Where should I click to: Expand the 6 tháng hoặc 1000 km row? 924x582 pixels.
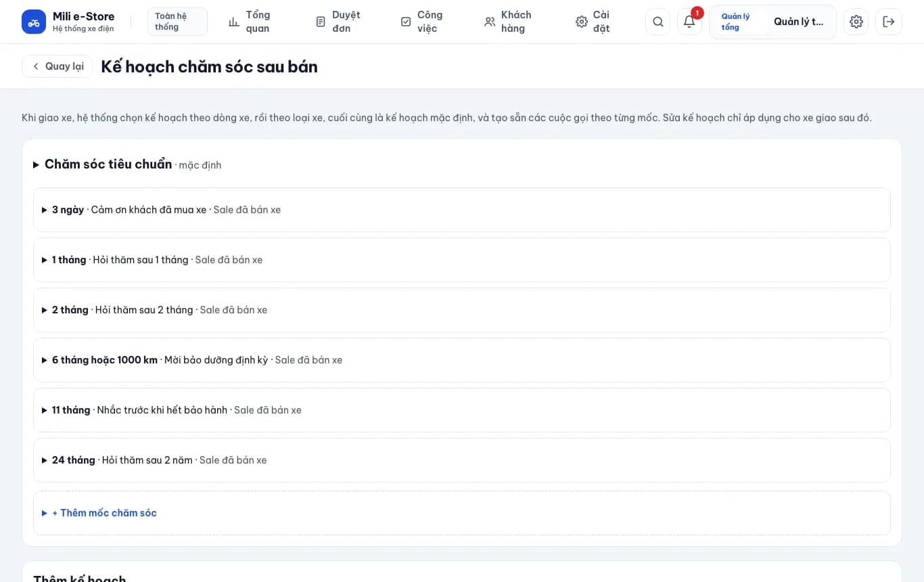[x=462, y=360]
